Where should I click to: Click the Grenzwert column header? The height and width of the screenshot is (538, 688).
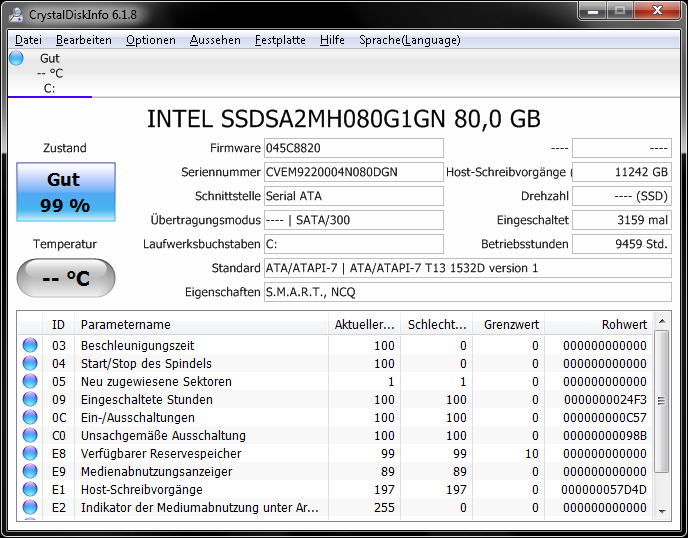click(509, 324)
